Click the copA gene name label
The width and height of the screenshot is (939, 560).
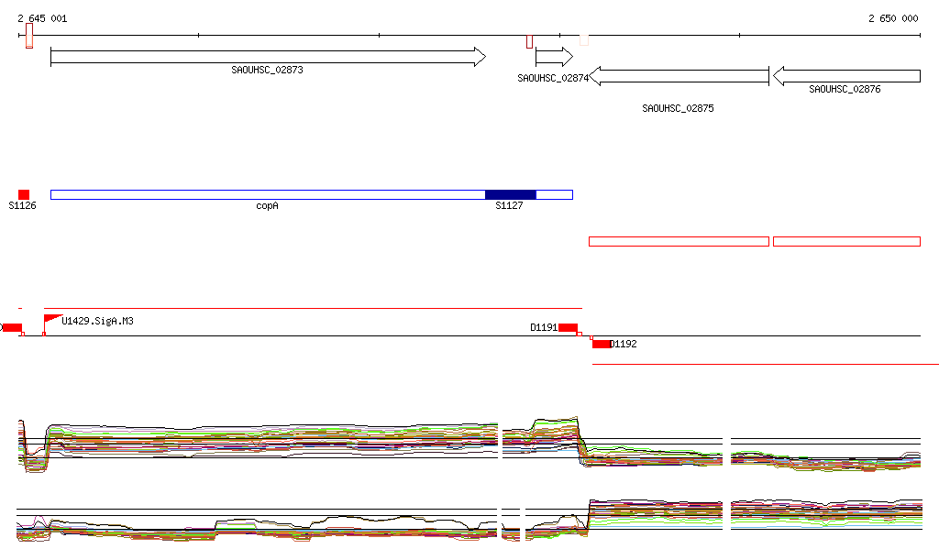(267, 206)
